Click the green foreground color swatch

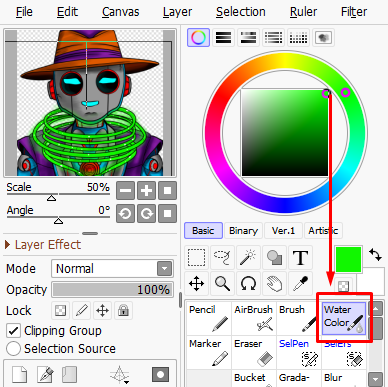click(349, 259)
